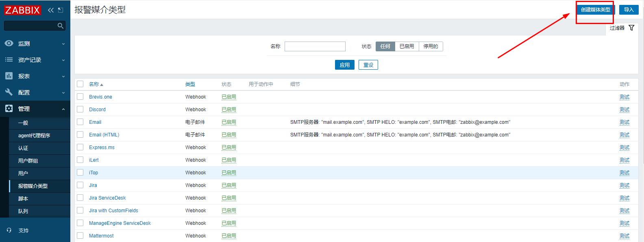This screenshot has height=242, width=644.
Task: Expand the 配置 menu chevron
Action: point(63,93)
